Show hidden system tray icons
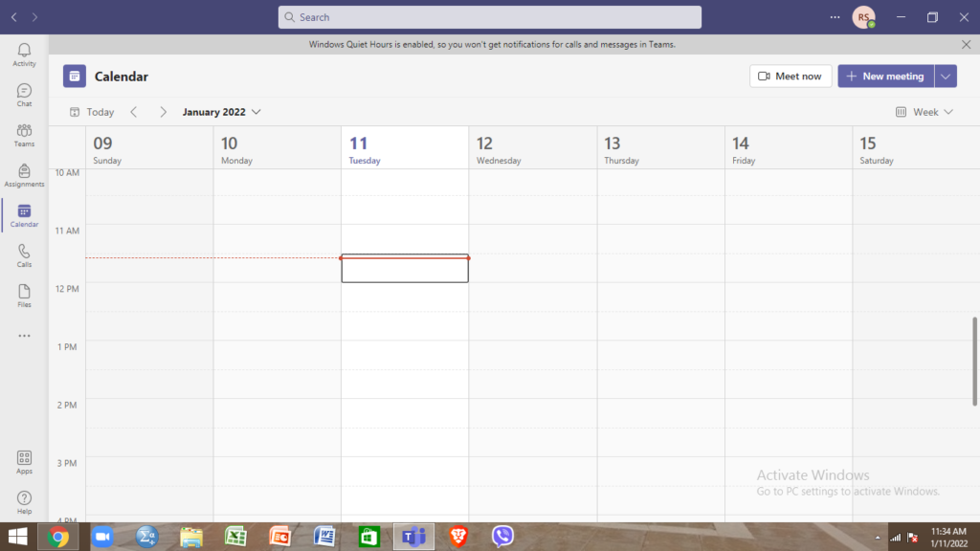 click(x=878, y=538)
